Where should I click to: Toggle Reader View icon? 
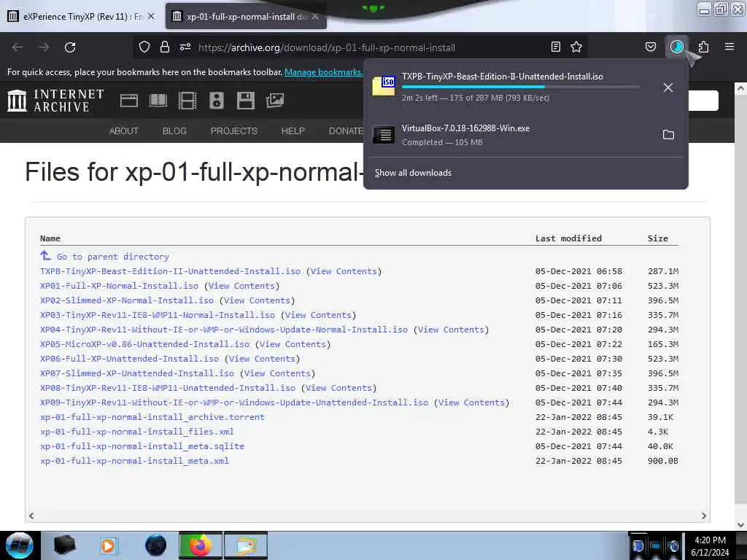pyautogui.click(x=555, y=47)
